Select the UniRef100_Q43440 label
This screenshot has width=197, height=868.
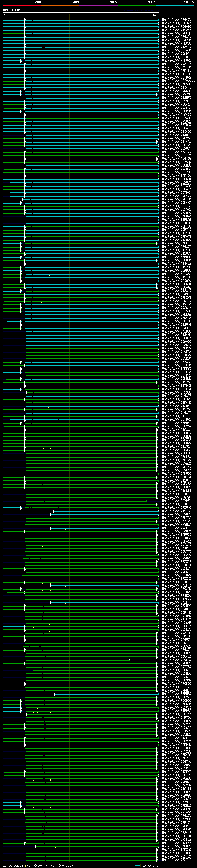coord(176,47)
